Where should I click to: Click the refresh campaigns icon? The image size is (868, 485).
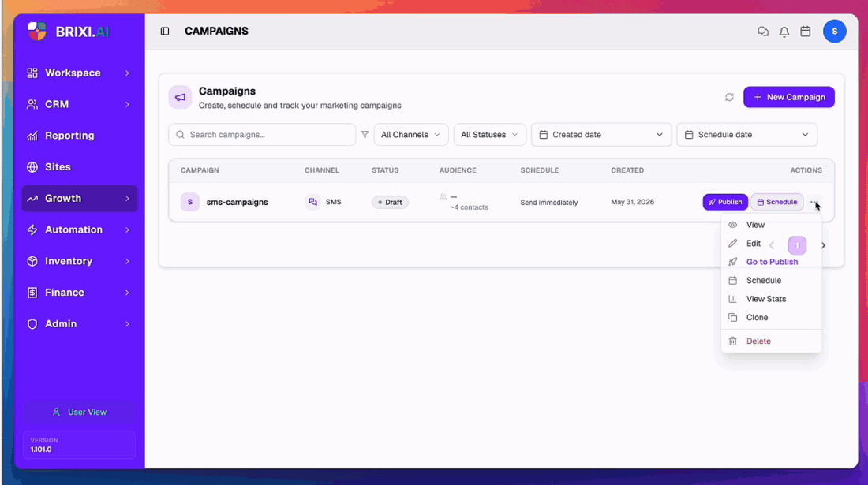pyautogui.click(x=729, y=97)
